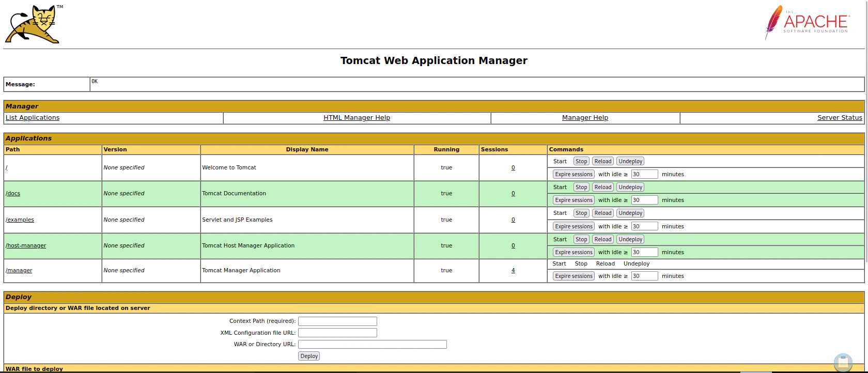
Task: Click the "Tomcat Manager Application" display name
Action: click(241, 271)
